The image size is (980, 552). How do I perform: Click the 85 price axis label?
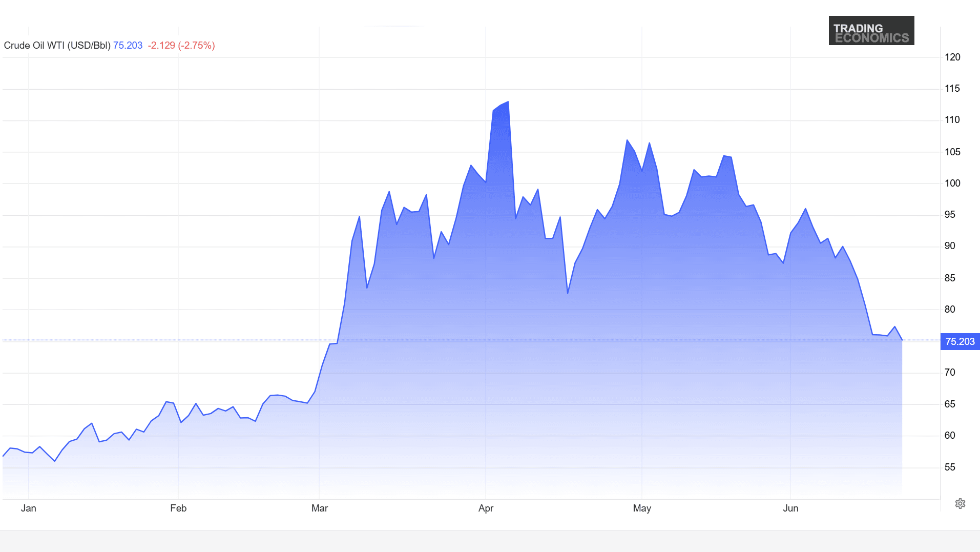[x=950, y=278]
